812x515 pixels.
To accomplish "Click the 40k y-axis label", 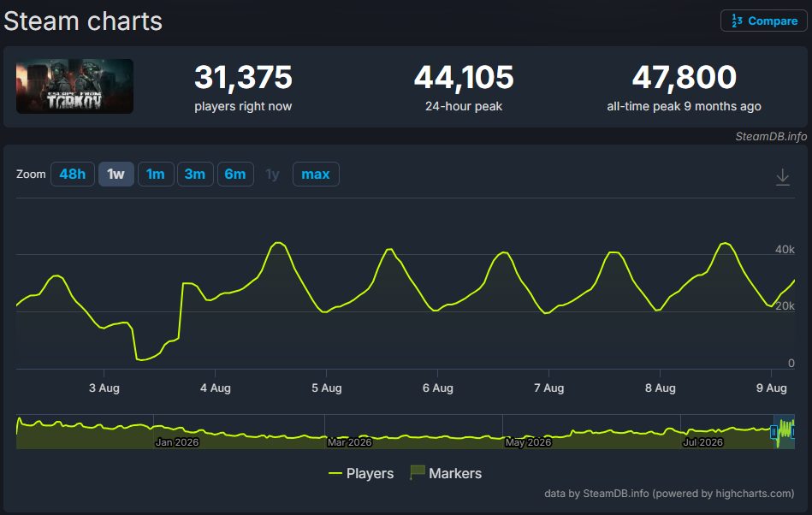I will click(x=785, y=250).
